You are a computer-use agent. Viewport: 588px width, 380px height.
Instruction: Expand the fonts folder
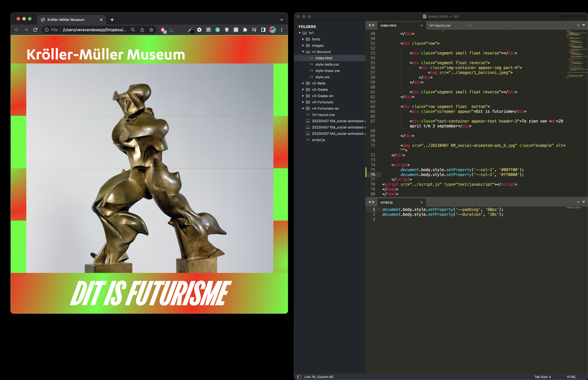[303, 40]
